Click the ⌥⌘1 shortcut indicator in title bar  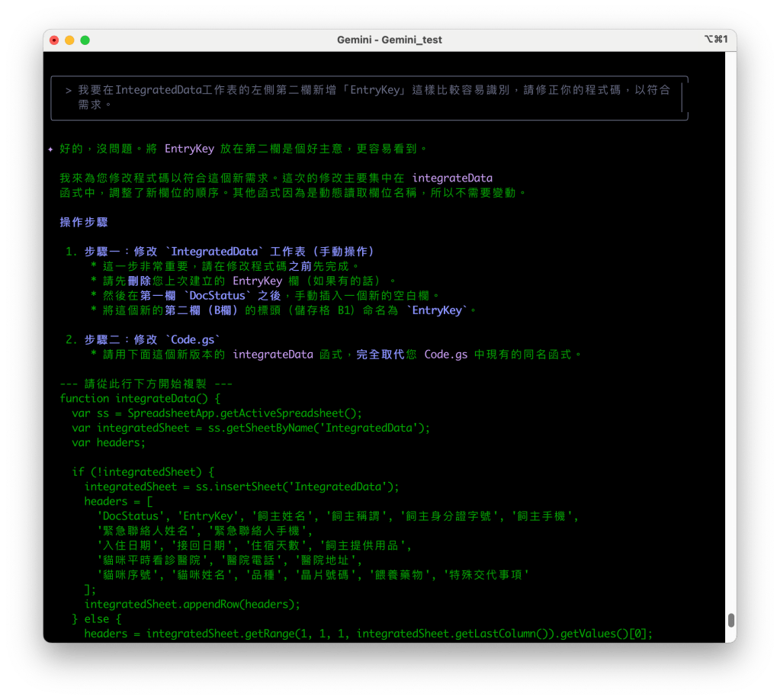pos(716,40)
